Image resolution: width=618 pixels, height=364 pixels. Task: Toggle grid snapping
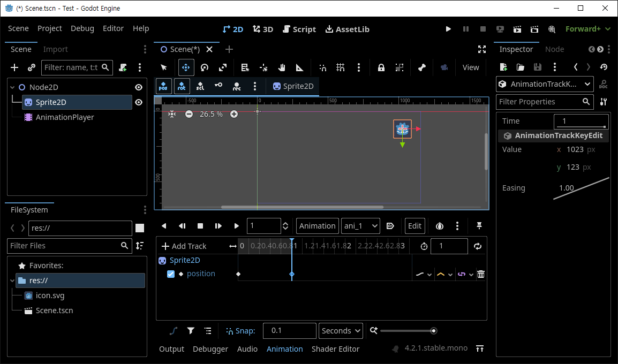click(x=341, y=67)
